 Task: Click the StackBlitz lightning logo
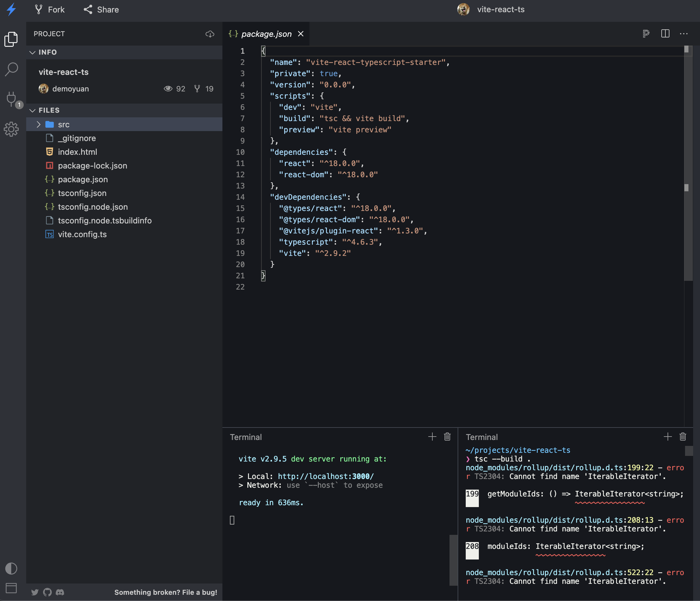click(x=11, y=9)
